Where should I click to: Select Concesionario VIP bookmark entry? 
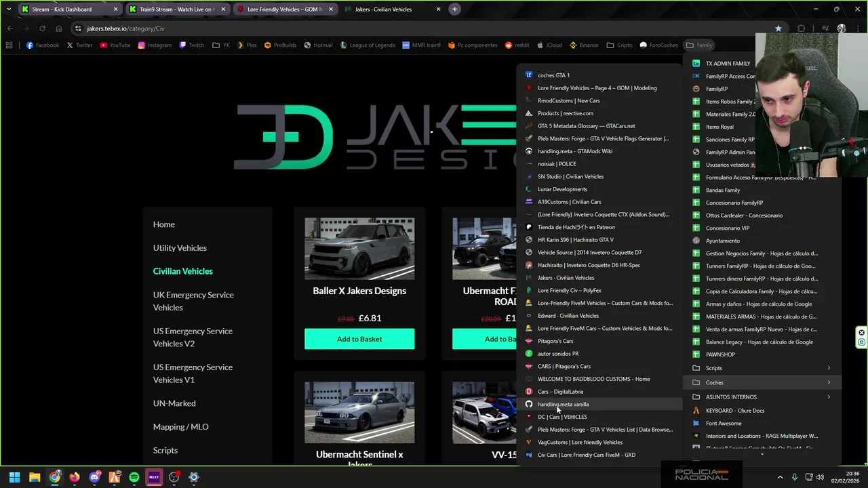(x=762, y=228)
